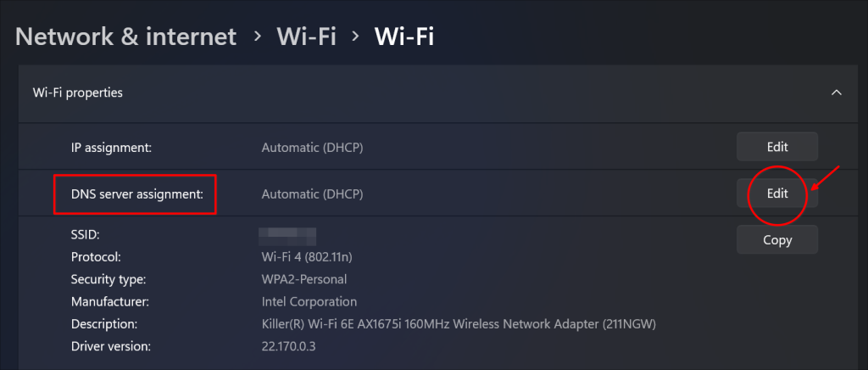The image size is (868, 370).
Task: Collapse the Wi-Fi properties chevron
Action: click(x=837, y=92)
